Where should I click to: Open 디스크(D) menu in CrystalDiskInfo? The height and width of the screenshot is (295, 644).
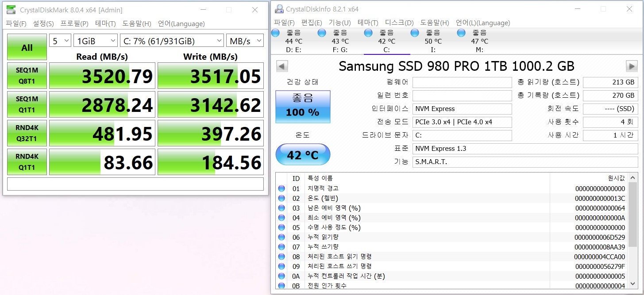pos(399,23)
